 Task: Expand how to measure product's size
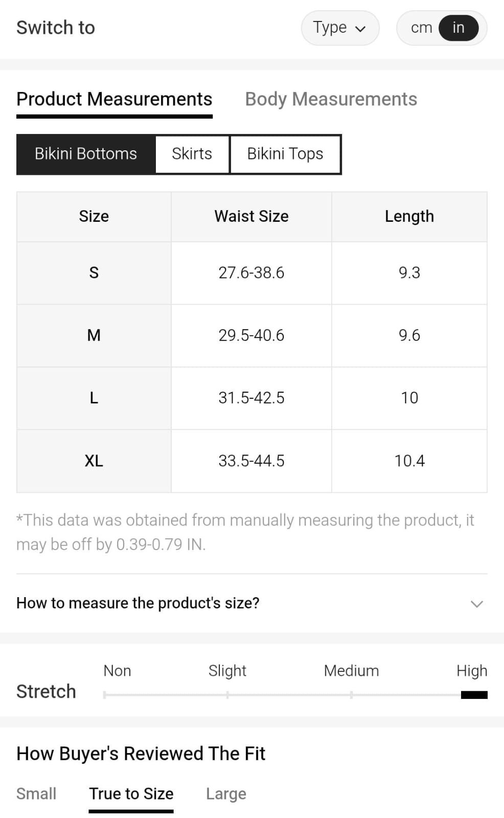point(138,603)
